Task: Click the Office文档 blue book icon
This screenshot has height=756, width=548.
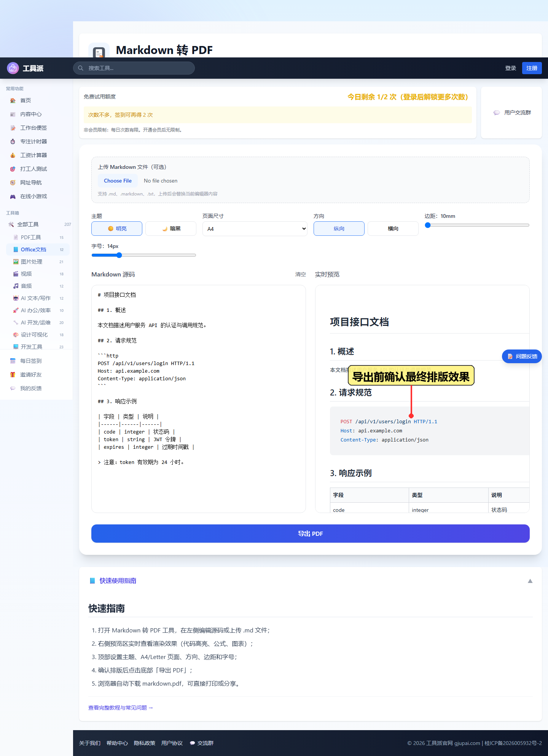Action: [16, 249]
